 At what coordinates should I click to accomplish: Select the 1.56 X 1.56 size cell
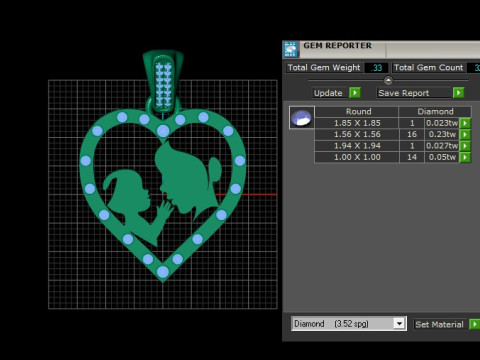coord(357,134)
